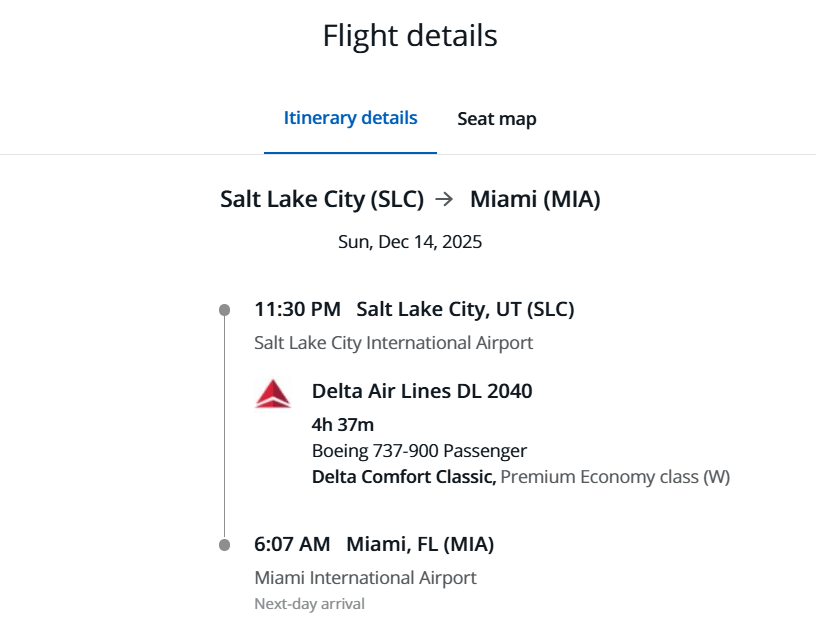816x637 pixels.
Task: Switch to the Seat map tab
Action: (x=497, y=119)
